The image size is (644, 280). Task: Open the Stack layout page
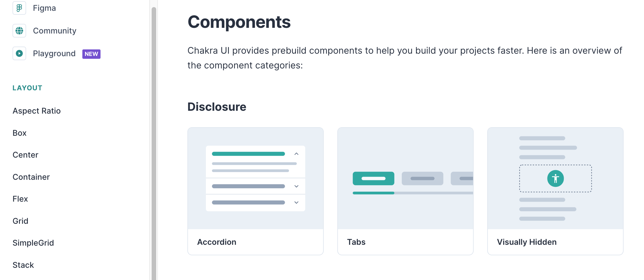point(23,265)
